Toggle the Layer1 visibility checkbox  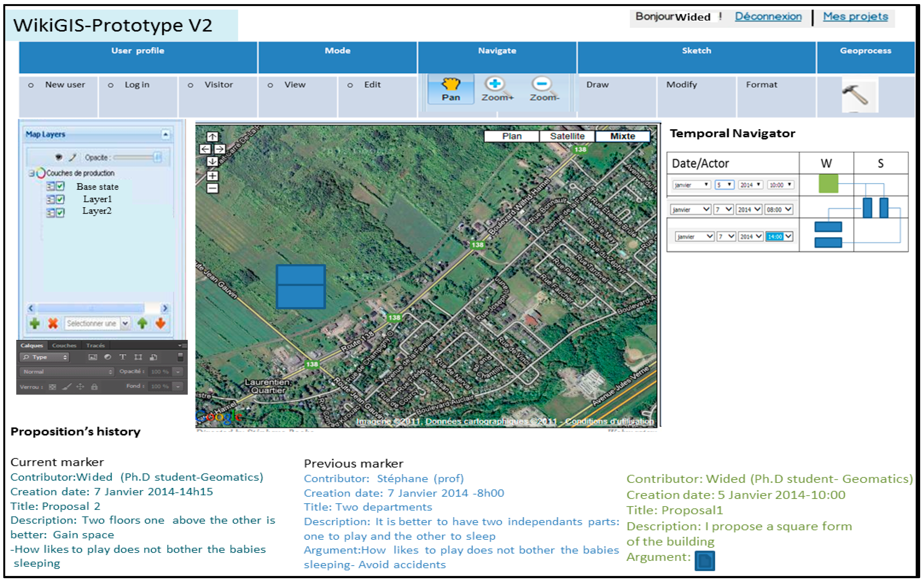61,199
